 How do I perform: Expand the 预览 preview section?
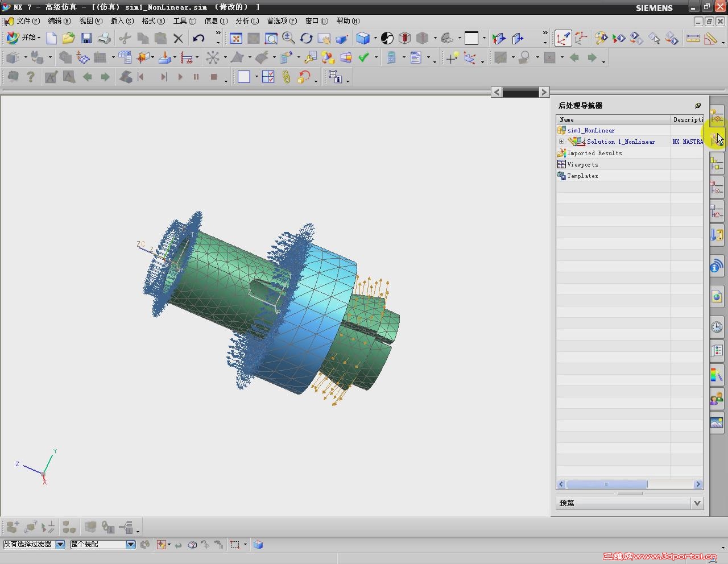click(x=697, y=503)
